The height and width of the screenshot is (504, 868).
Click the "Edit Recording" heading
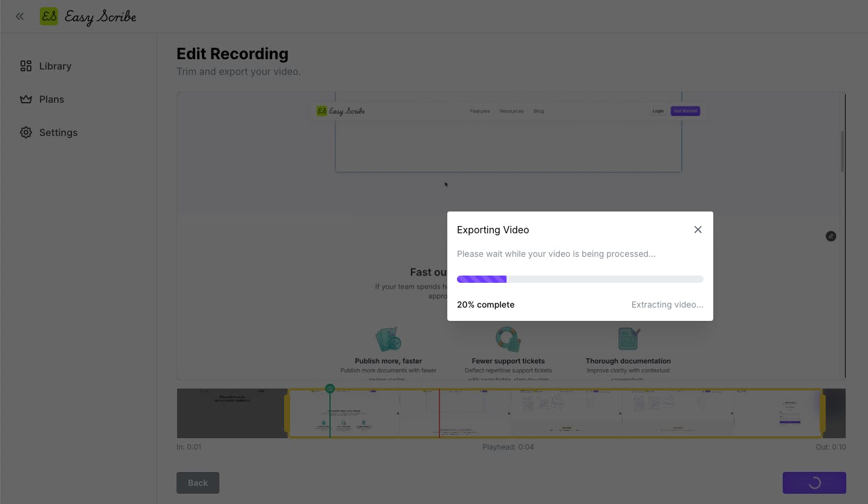tap(233, 54)
